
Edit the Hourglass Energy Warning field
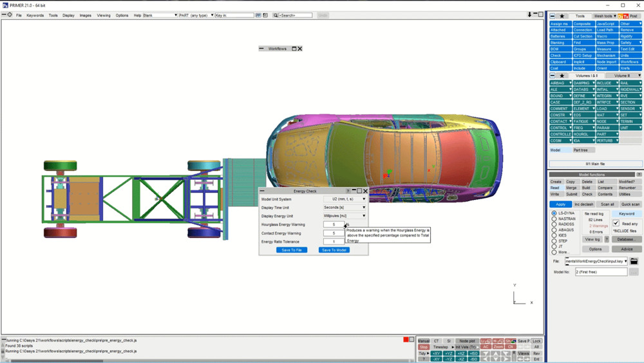pyautogui.click(x=334, y=224)
